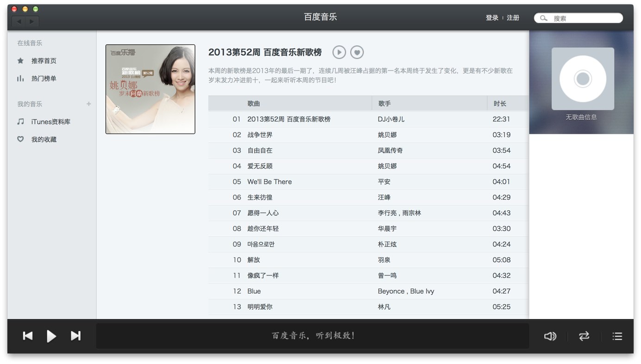
Task: Click the plus to add a playlist under 我的音乐
Action: point(88,104)
